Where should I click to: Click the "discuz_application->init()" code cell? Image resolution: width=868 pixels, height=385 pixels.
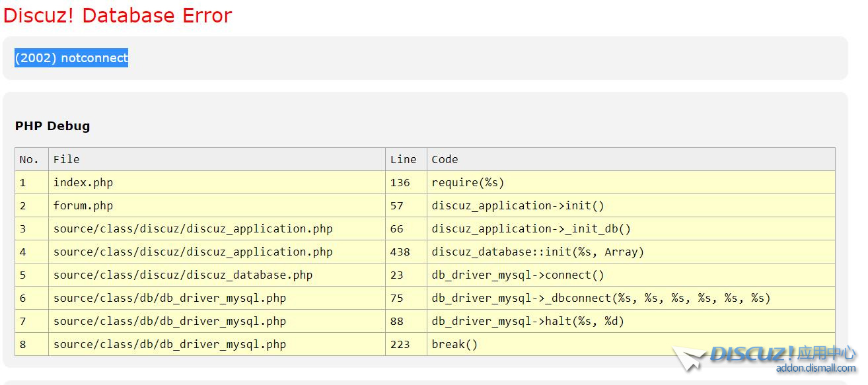631,205
